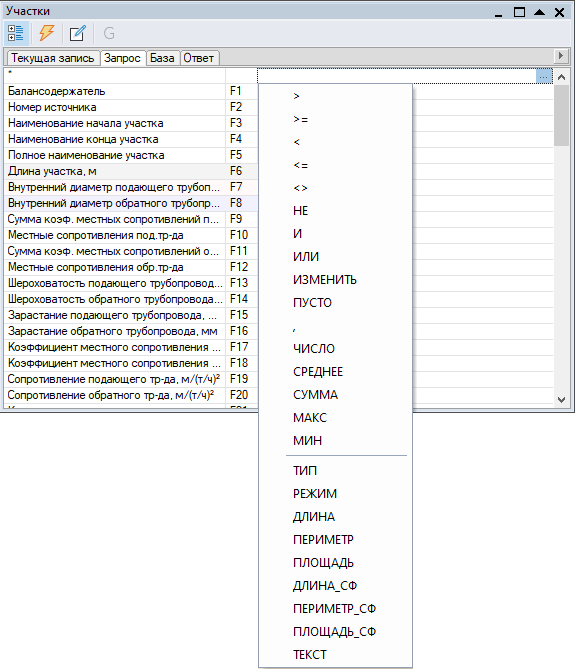Screen dimensions: 575x669
Task: Select И from the operator menu
Action: pos(335,234)
